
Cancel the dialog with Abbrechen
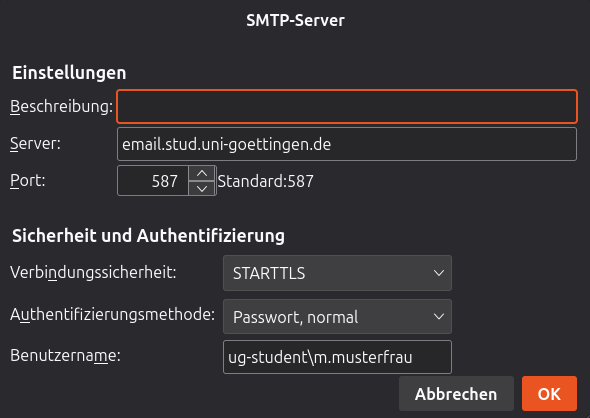pyautogui.click(x=456, y=394)
